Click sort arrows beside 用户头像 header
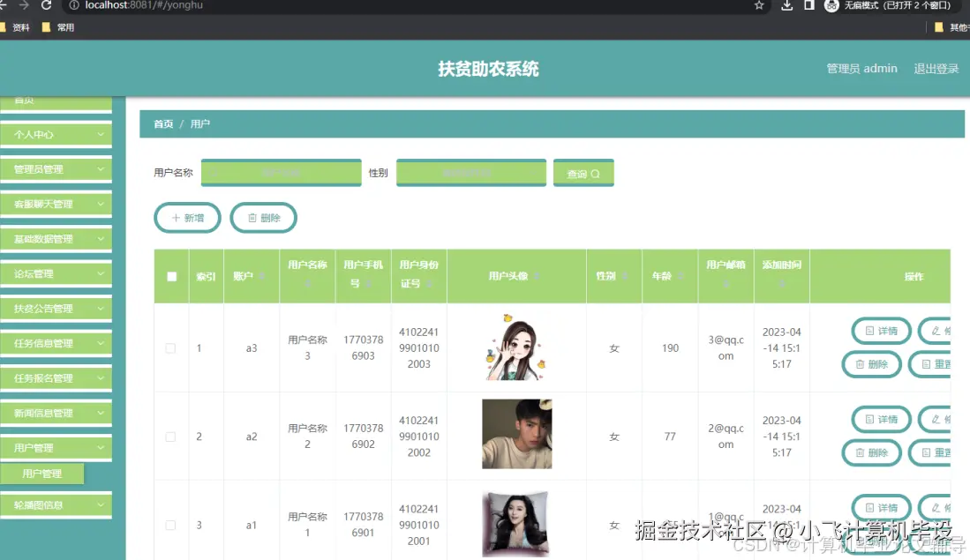This screenshot has height=560, width=970. pyautogui.click(x=537, y=276)
